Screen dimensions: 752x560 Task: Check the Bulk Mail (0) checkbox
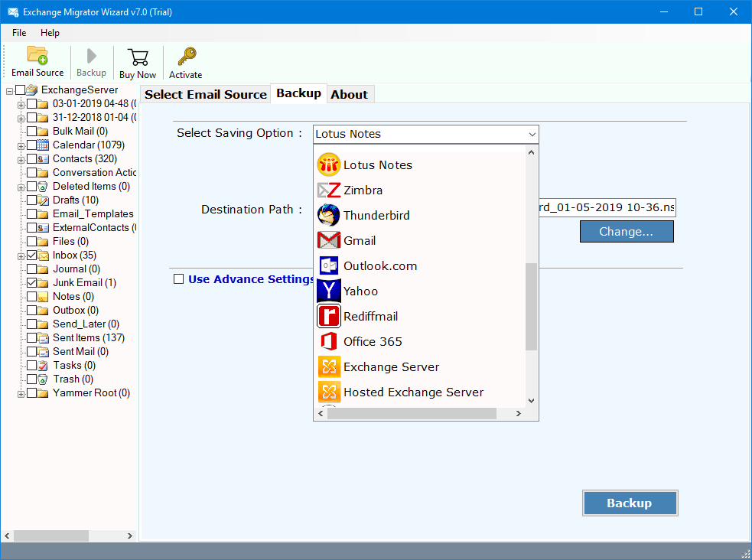[x=31, y=131]
